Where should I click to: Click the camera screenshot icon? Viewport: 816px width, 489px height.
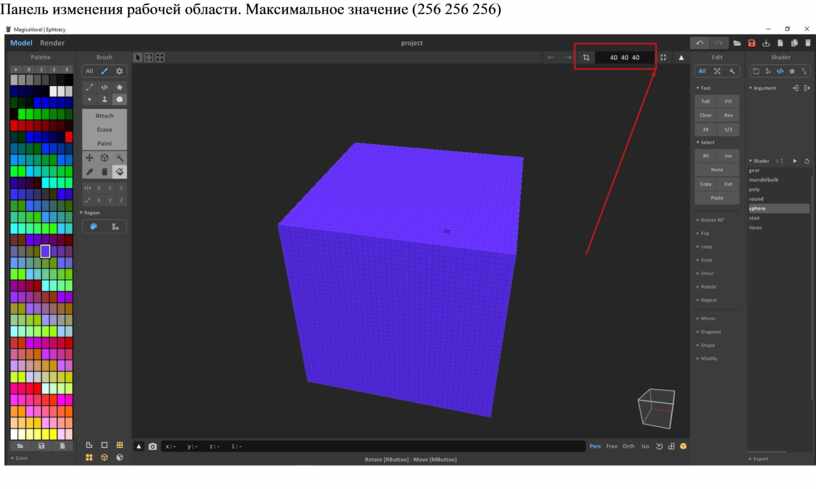click(x=153, y=446)
